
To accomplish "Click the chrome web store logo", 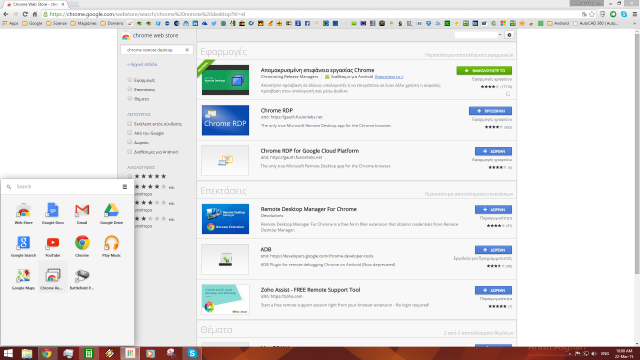I will 150,36.
